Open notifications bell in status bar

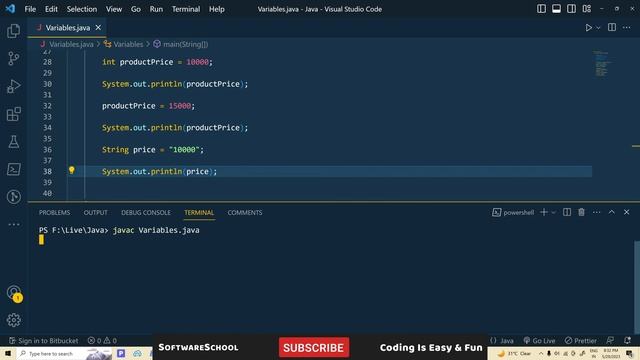click(x=627, y=340)
